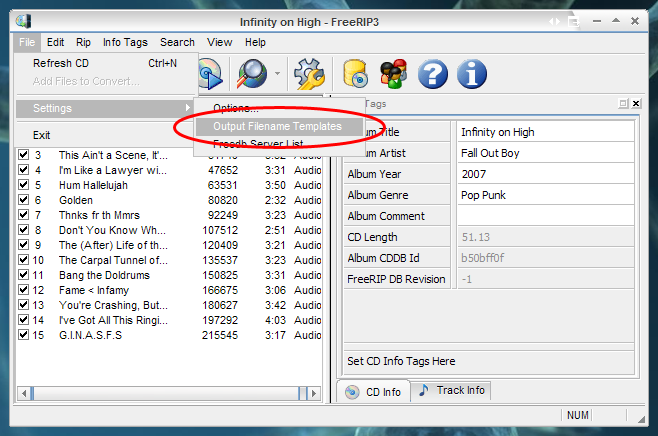The image size is (658, 436).
Task: Click NUM indicator in status bar
Action: pyautogui.click(x=577, y=415)
